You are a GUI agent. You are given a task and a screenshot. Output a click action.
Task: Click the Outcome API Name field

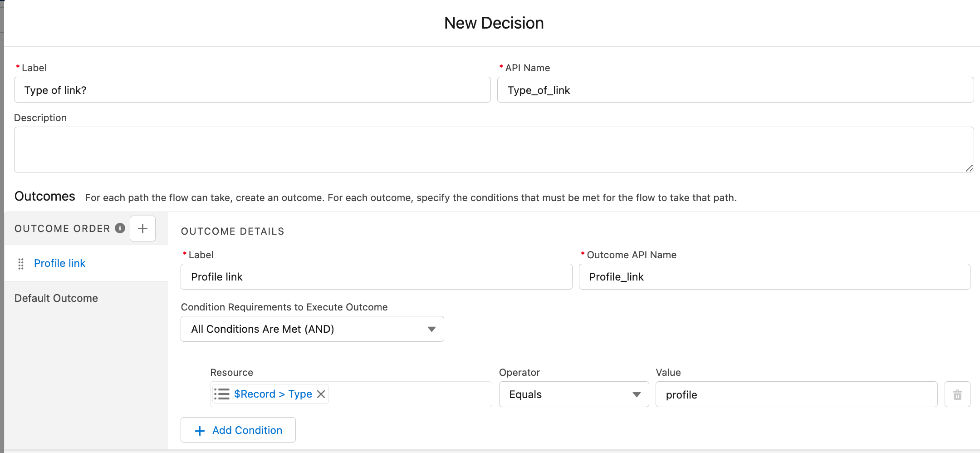click(x=774, y=277)
